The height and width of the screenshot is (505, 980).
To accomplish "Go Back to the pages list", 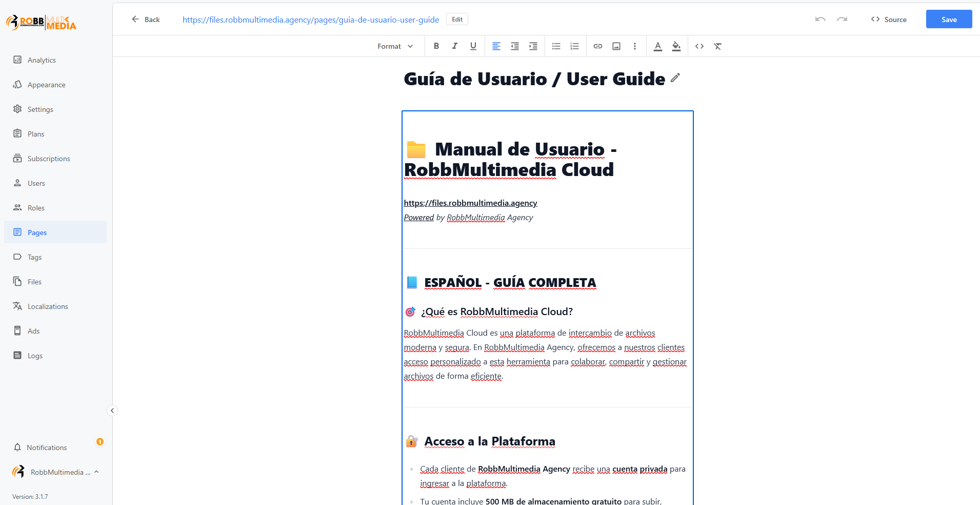I will (146, 20).
